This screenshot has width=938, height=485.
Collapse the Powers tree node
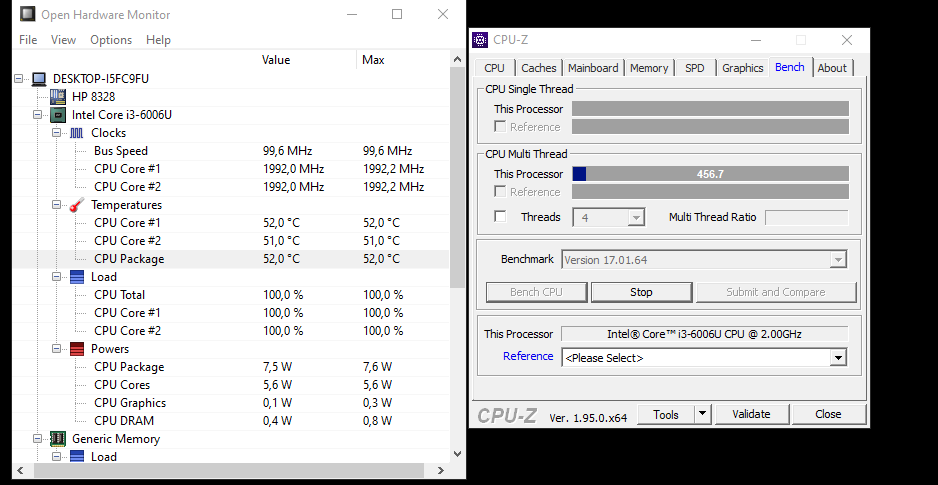click(57, 349)
